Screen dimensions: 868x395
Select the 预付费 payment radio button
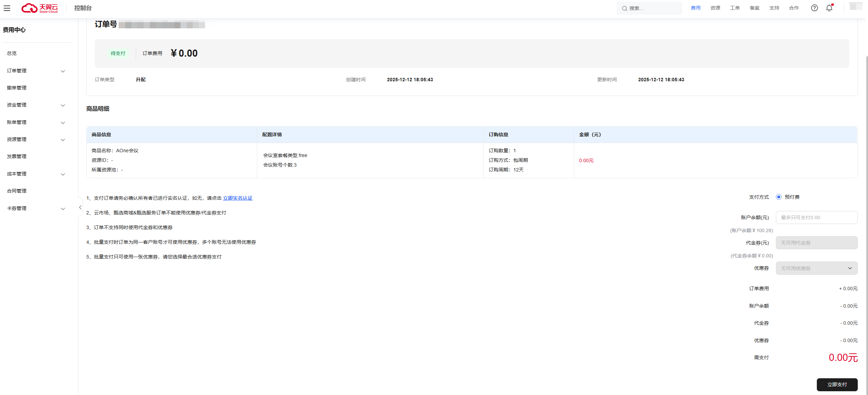tap(779, 197)
